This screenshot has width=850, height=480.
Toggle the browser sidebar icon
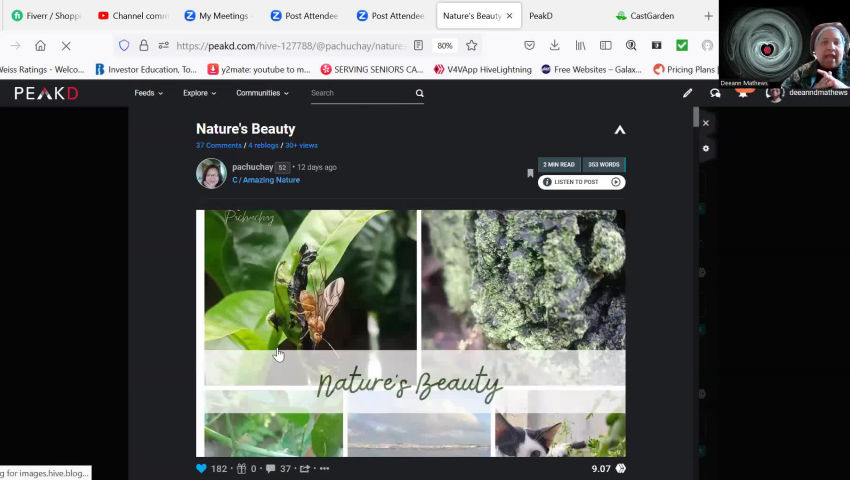point(606,46)
